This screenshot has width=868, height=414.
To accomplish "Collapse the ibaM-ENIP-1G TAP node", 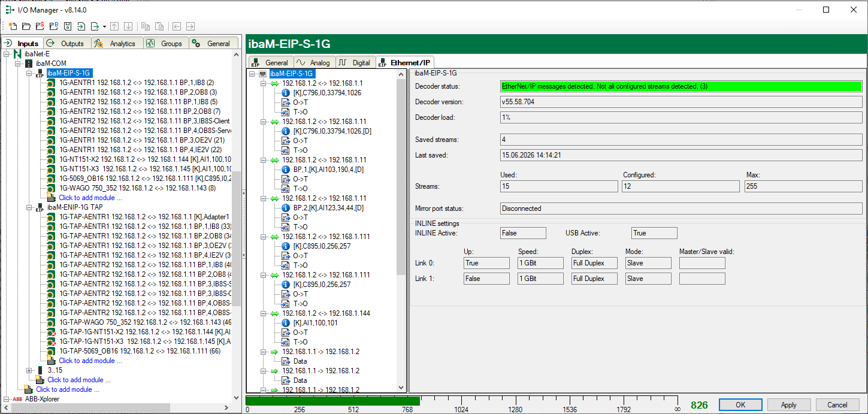I will [x=29, y=207].
